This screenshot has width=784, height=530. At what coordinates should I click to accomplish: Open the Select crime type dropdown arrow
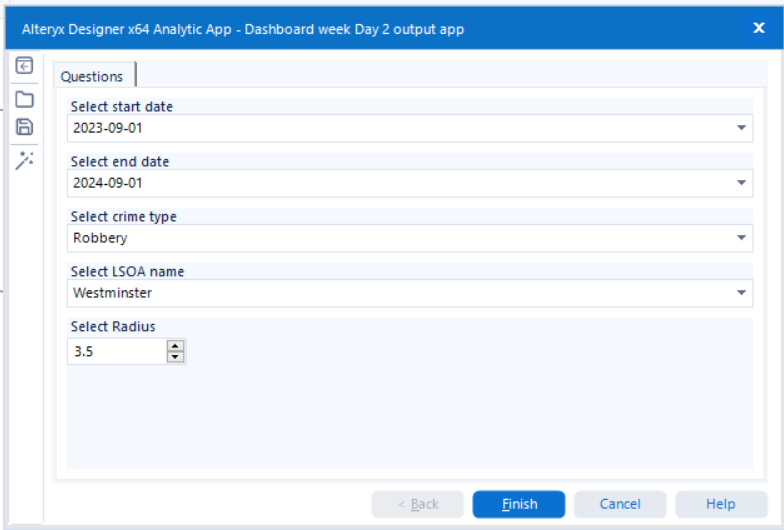coord(741,238)
